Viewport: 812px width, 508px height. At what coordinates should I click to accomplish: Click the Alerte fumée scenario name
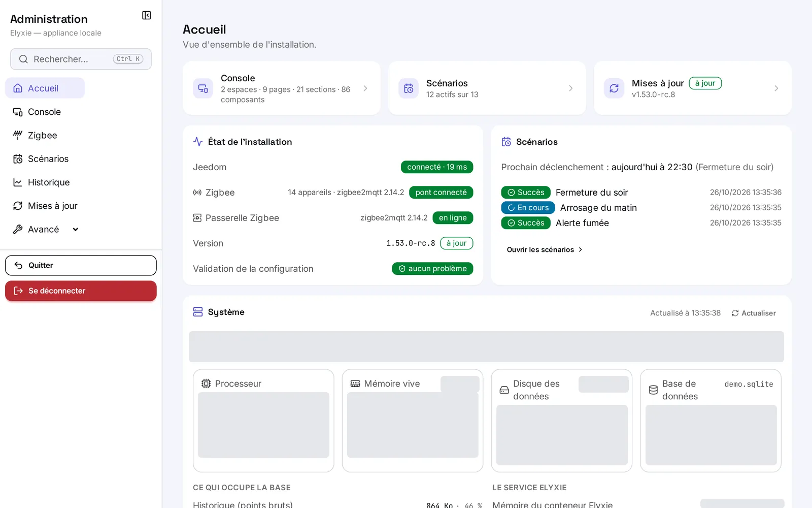tap(582, 223)
